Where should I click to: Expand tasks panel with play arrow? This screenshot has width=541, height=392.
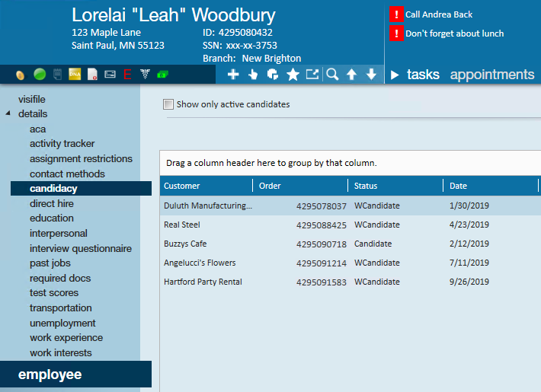coord(395,75)
